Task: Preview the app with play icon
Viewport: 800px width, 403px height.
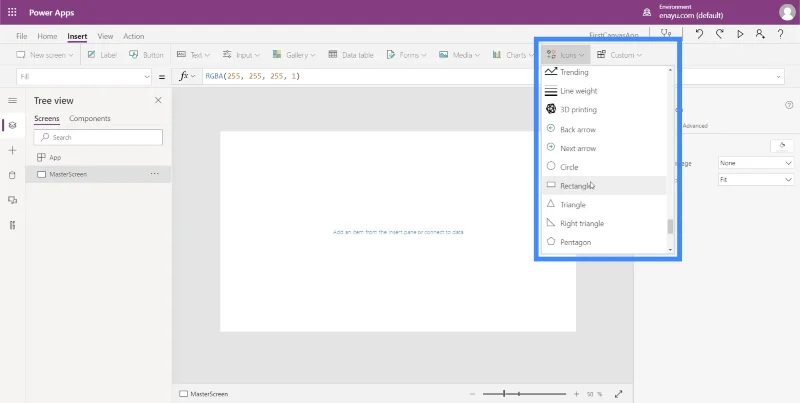Action: click(740, 34)
